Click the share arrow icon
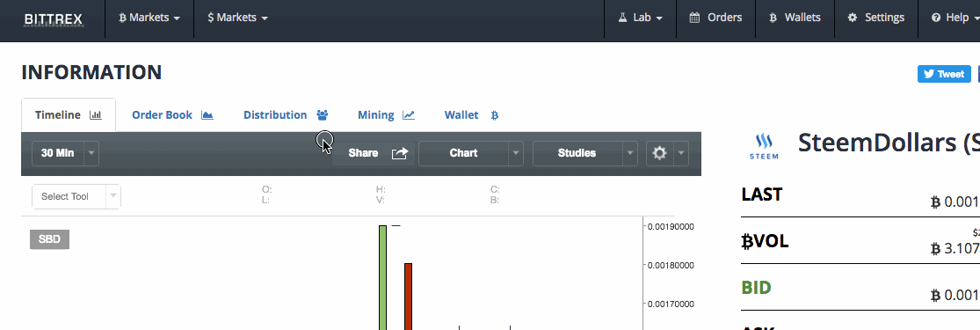980x330 pixels. pos(400,153)
